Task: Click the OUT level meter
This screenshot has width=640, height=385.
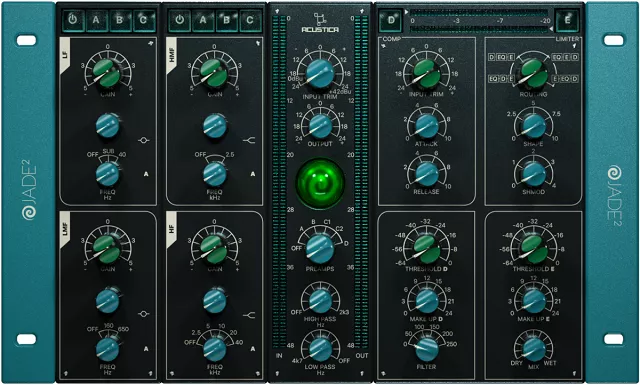Action: click(361, 182)
